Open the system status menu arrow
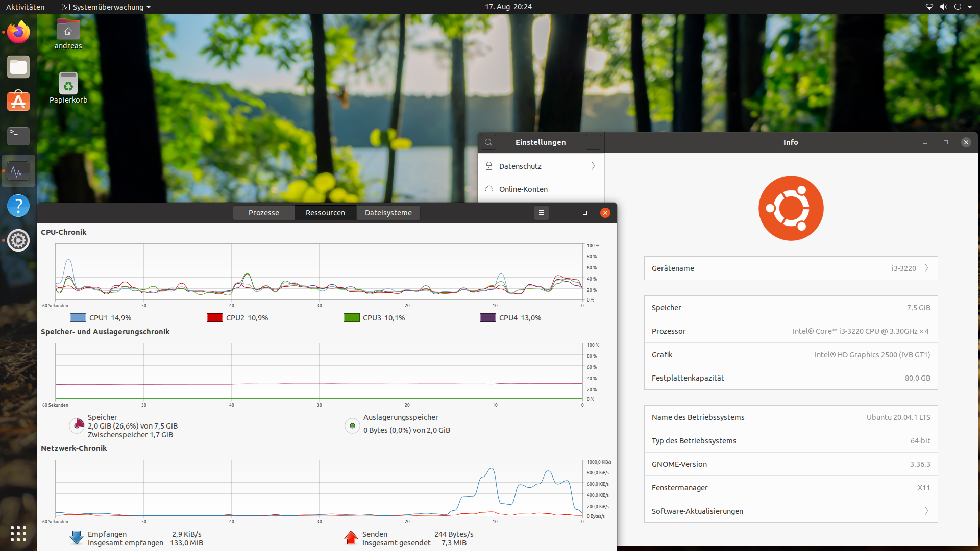980x551 pixels. pyautogui.click(x=970, y=7)
